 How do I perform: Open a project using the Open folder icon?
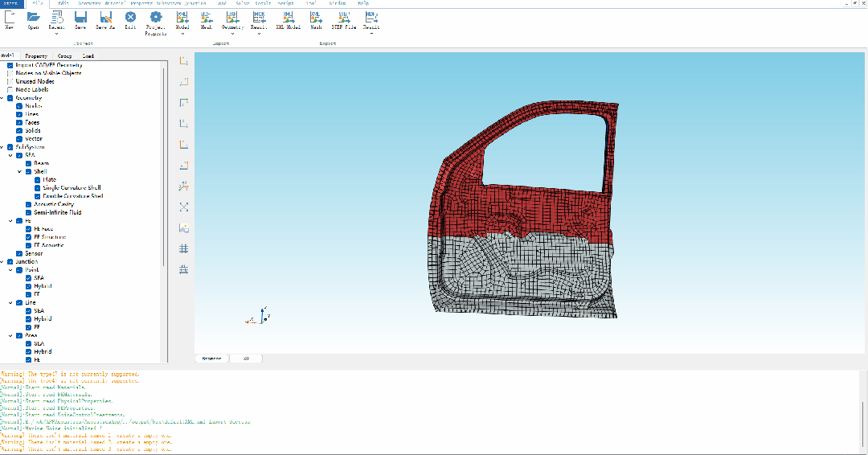[33, 18]
